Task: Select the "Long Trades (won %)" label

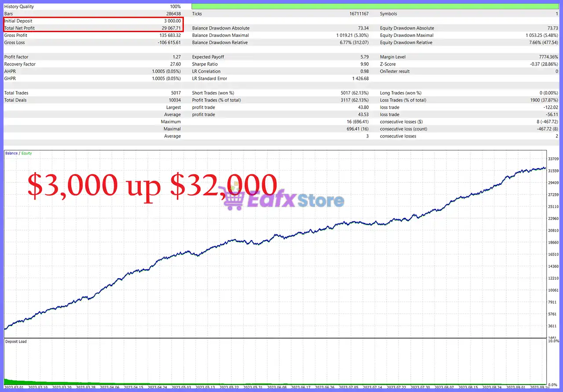Action: pyautogui.click(x=401, y=93)
